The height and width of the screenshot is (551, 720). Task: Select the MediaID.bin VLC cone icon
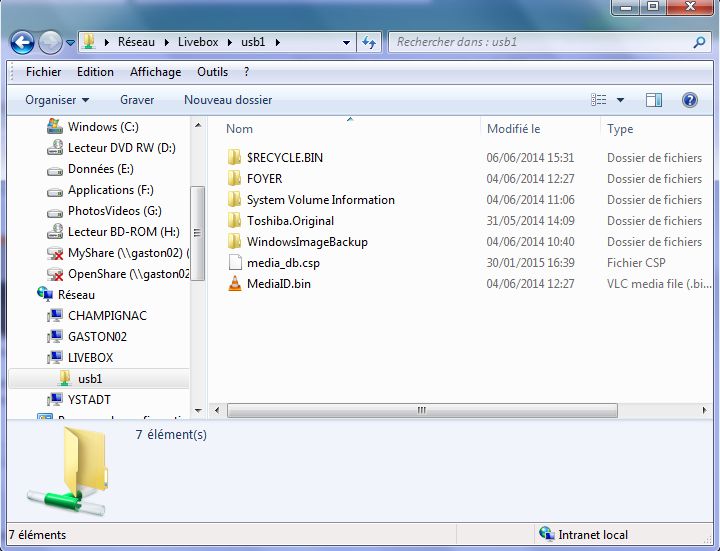pyautogui.click(x=235, y=284)
